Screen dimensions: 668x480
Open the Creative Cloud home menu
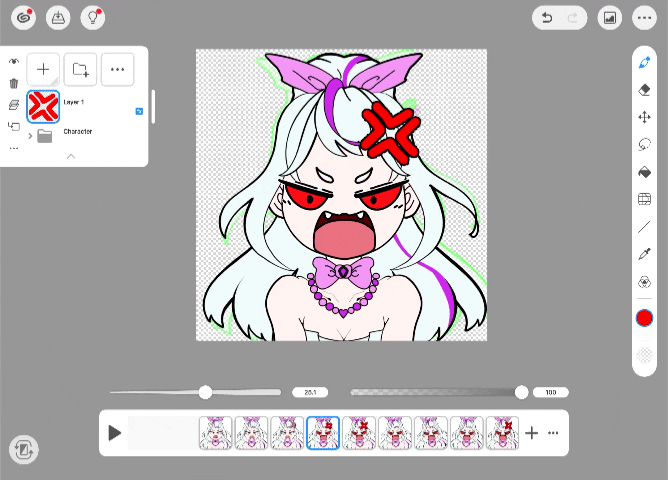click(23, 18)
